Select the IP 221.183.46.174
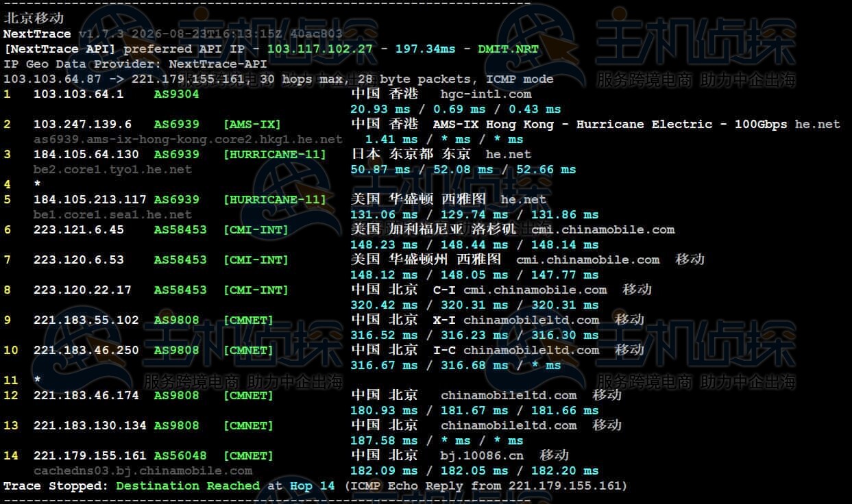This screenshot has height=504, width=852. (x=86, y=395)
